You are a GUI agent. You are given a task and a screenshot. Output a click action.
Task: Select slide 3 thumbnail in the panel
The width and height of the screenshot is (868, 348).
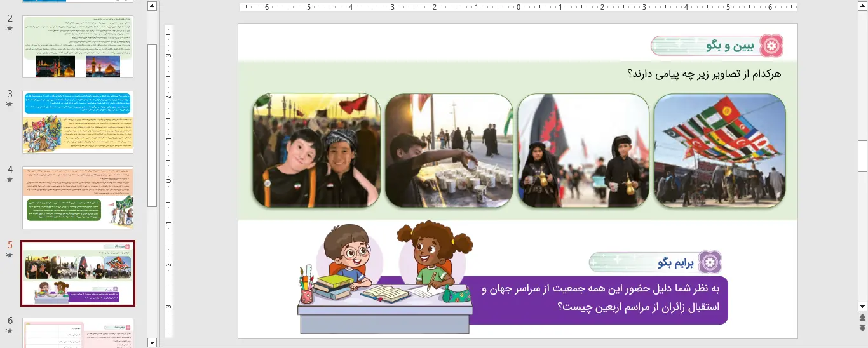coord(78,122)
